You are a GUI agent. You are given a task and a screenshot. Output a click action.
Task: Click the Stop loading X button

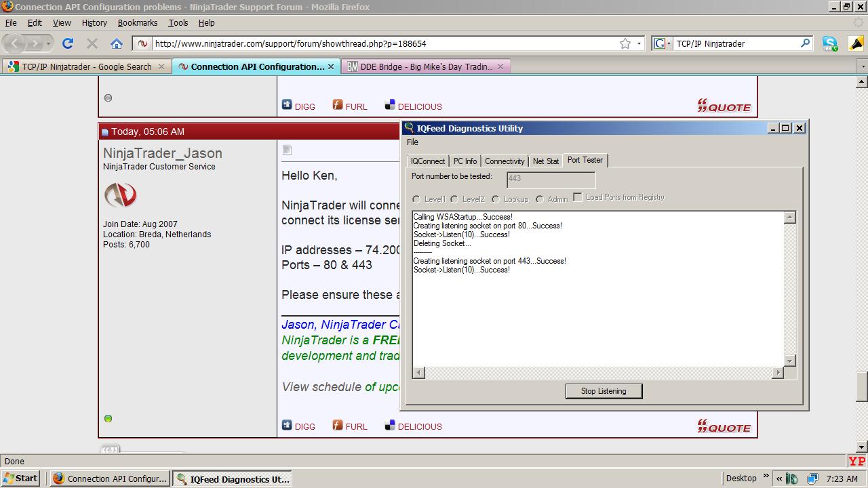pos(92,43)
